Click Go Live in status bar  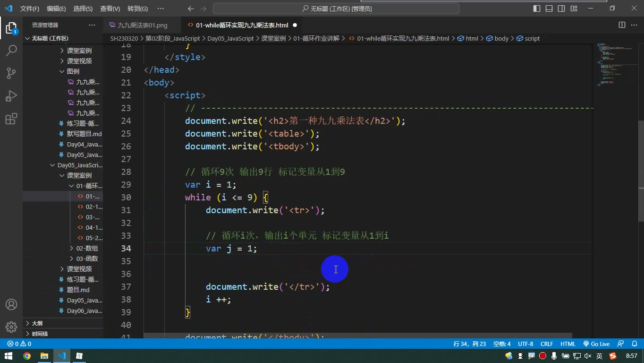coord(596,344)
